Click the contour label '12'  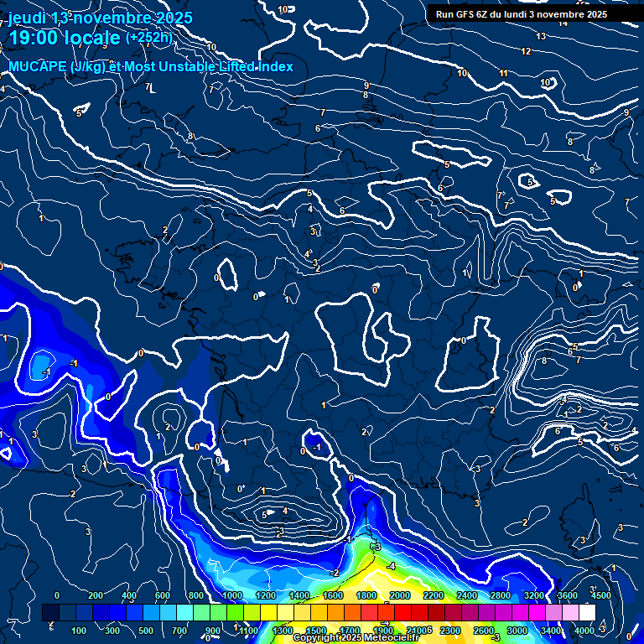pyautogui.click(x=526, y=51)
